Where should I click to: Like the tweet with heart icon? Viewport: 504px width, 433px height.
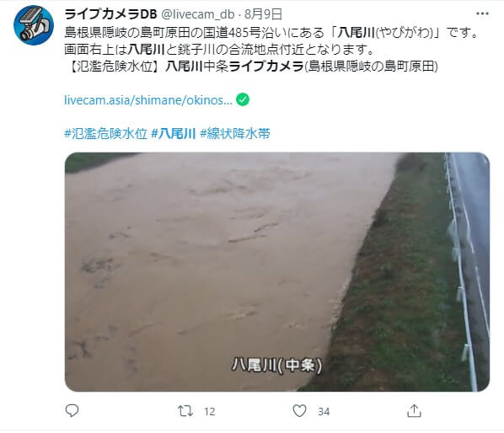pyautogui.click(x=299, y=411)
